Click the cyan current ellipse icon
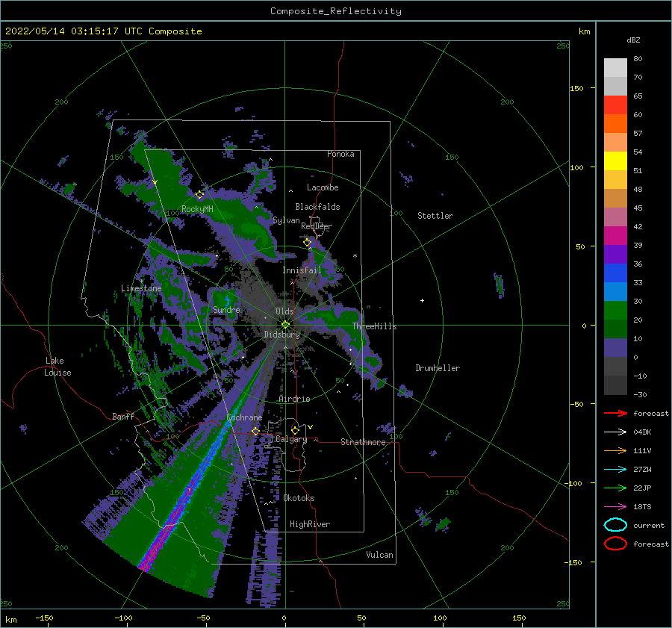The image size is (672, 628). 615,525
